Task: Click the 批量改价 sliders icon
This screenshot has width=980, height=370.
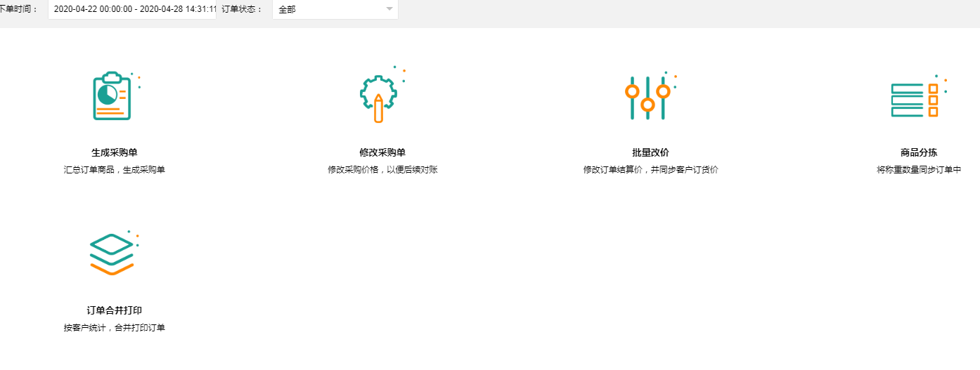Action: 648,98
